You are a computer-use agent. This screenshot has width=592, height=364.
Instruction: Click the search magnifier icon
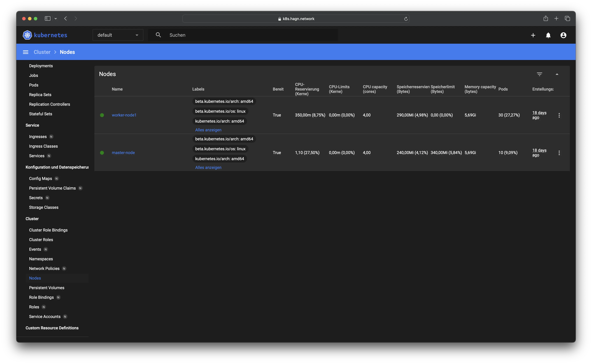158,35
